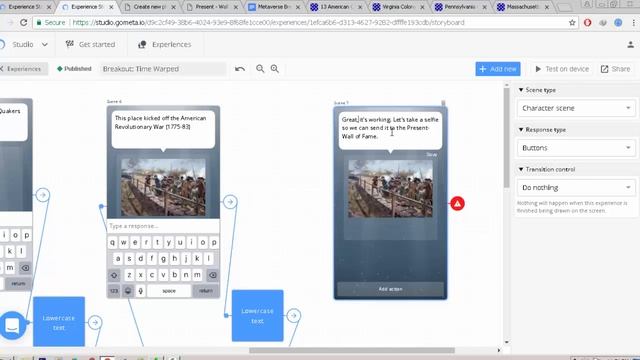Switch to the Present - Wall browser tab
This screenshot has height=360, width=640.
(211, 7)
